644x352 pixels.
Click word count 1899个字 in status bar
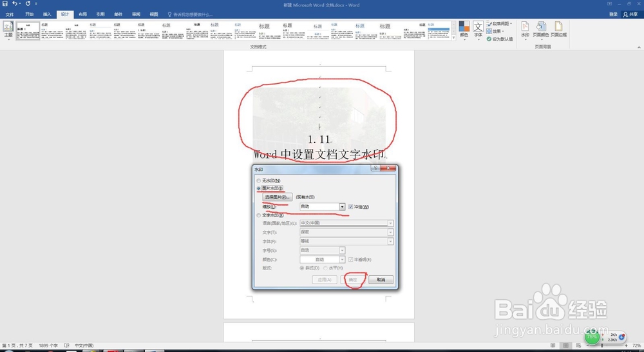pyautogui.click(x=48, y=346)
